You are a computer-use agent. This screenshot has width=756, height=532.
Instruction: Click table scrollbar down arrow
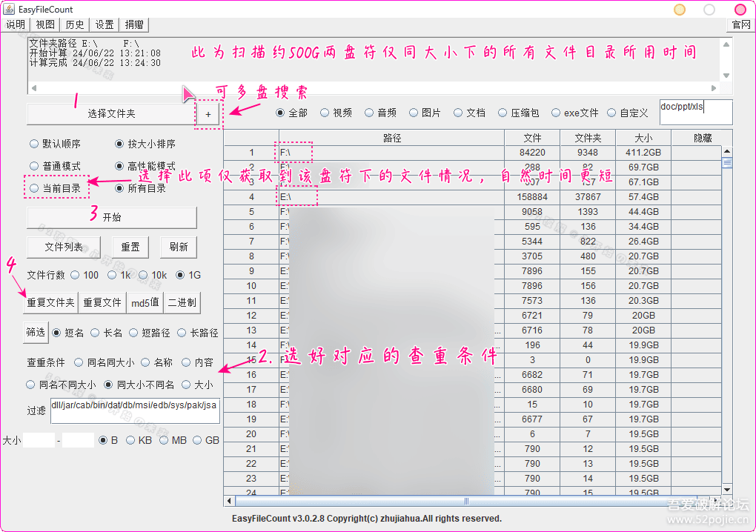[x=726, y=490]
